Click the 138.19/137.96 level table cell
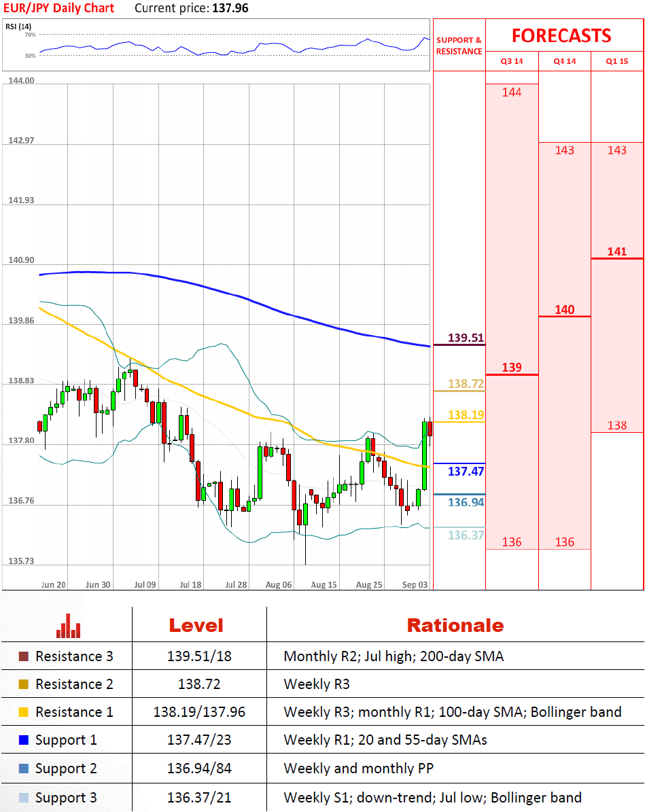The height and width of the screenshot is (812, 645). 199,712
